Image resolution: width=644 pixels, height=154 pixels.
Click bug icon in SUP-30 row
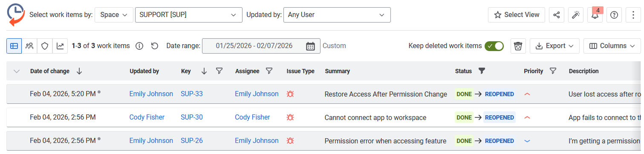click(291, 117)
